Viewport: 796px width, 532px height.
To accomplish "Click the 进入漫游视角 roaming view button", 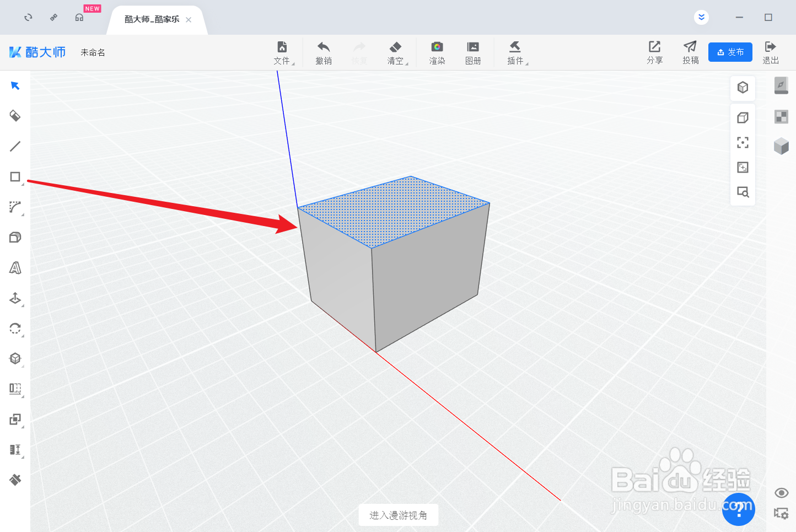I will coord(398,515).
